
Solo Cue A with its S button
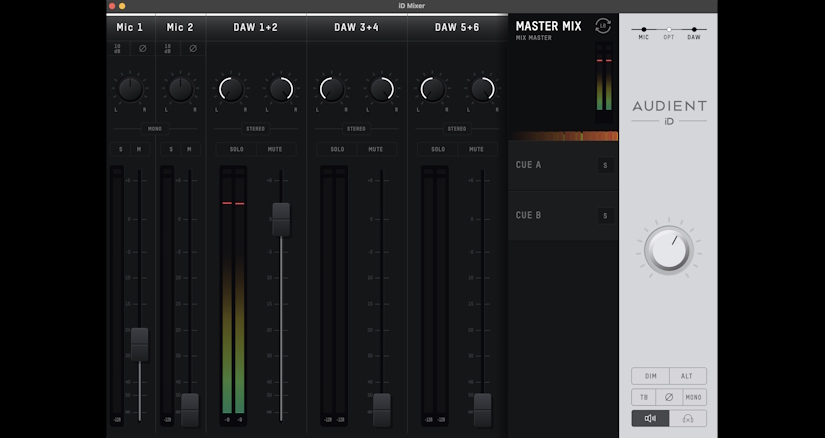pyautogui.click(x=605, y=165)
